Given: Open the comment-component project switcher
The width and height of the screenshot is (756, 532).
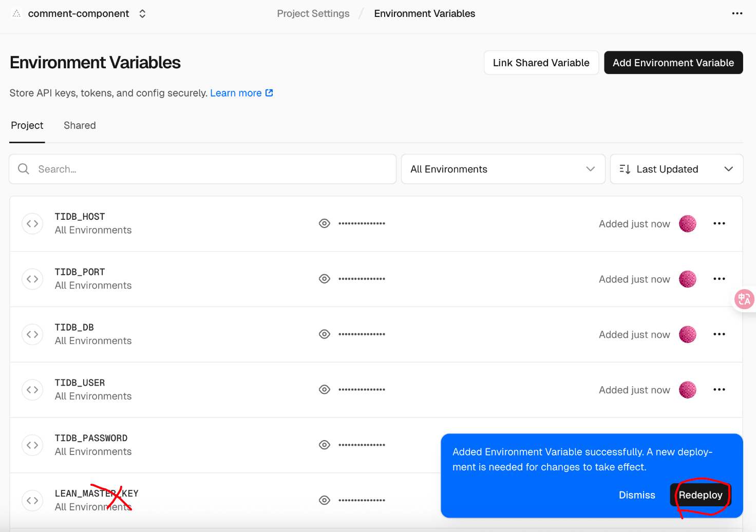Looking at the screenshot, I should pyautogui.click(x=142, y=14).
